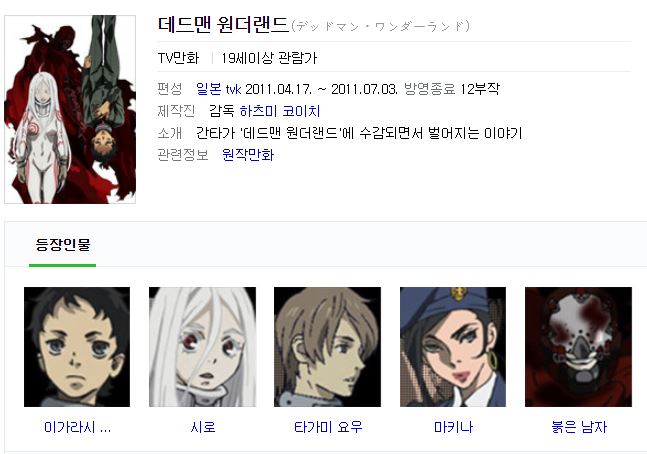Image resolution: width=647 pixels, height=454 pixels.
Task: Click the 19세이상 관람가 rating label
Action: pyautogui.click(x=269, y=58)
